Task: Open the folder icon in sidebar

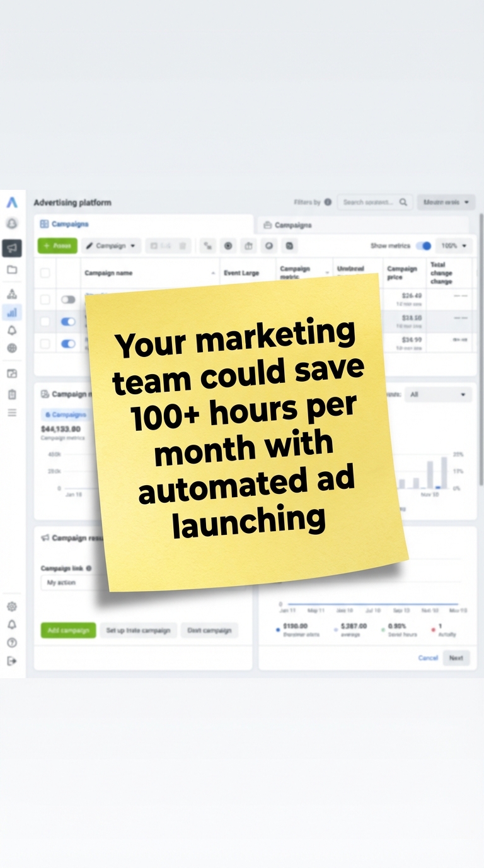Action: pyautogui.click(x=12, y=270)
